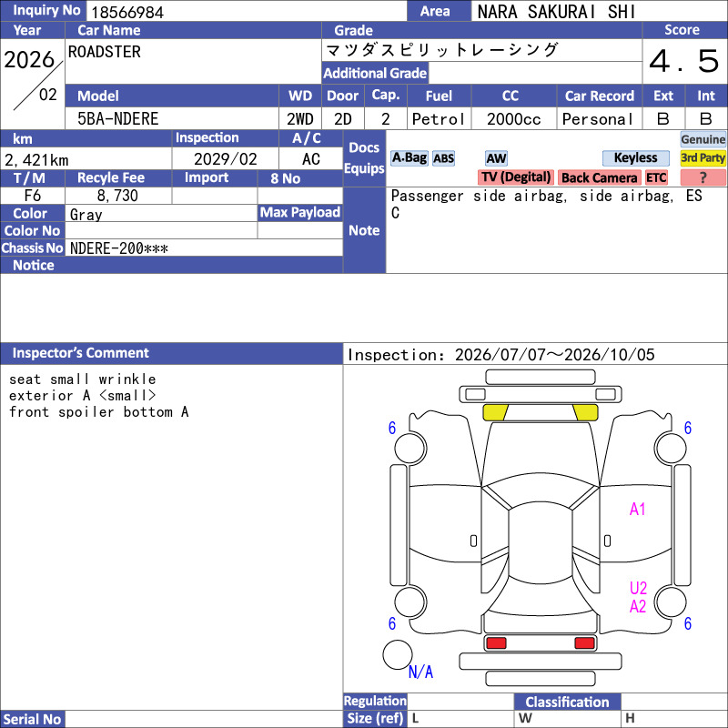Click the 4.5 score value
The width and height of the screenshot is (728, 728).
(x=684, y=61)
